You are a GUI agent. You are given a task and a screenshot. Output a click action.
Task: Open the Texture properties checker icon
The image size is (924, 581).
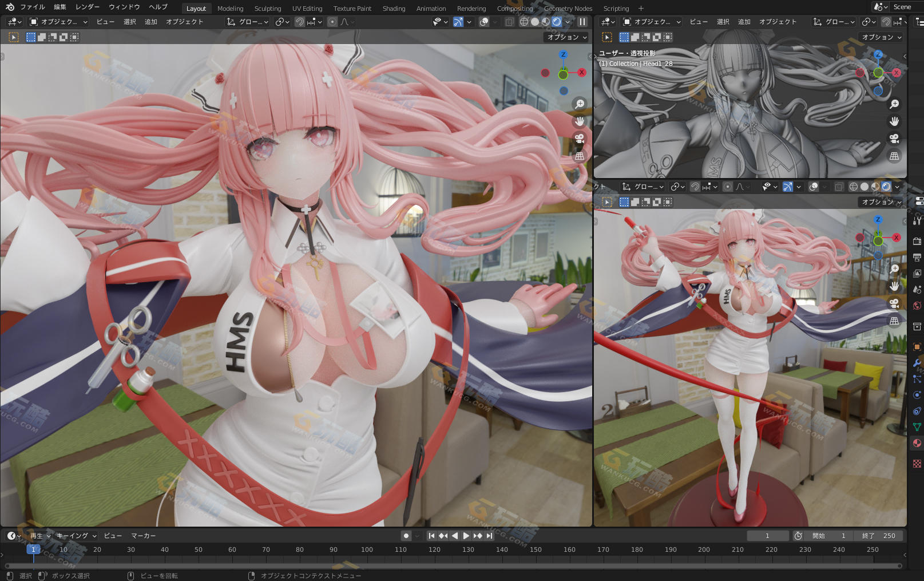[917, 464]
